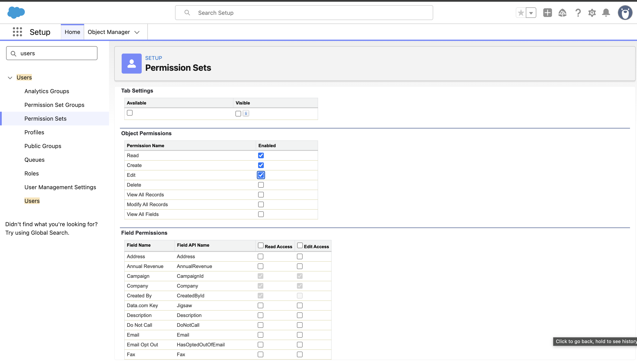Switch to the Home tab
The image size is (637, 364).
tap(72, 32)
